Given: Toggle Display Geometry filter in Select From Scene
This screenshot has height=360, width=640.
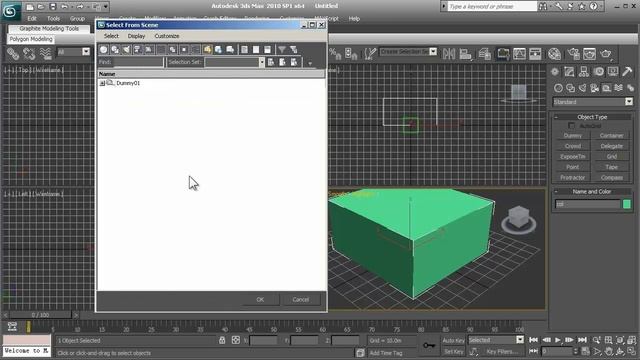Looking at the screenshot, I should (104, 49).
